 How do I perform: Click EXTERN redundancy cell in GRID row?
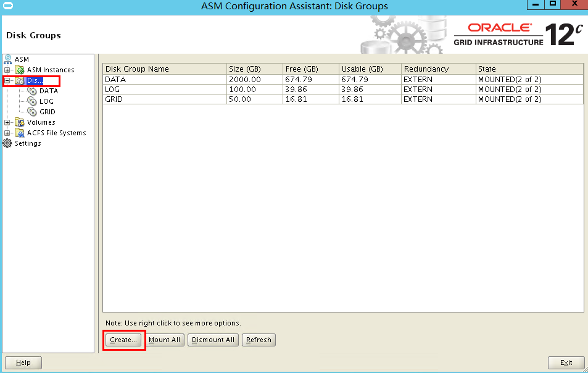(x=438, y=99)
